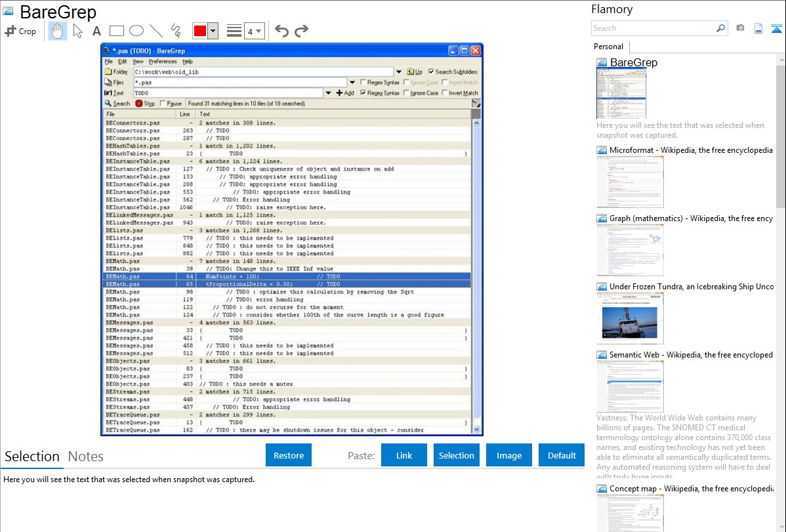
Task: Toggle the Search Subfolders checkbox
Action: pyautogui.click(x=431, y=72)
